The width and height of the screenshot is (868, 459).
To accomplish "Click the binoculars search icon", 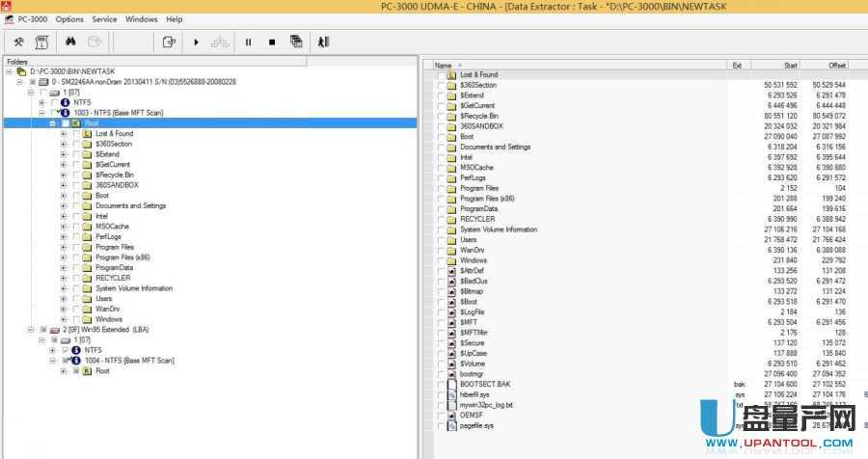I will click(70, 41).
